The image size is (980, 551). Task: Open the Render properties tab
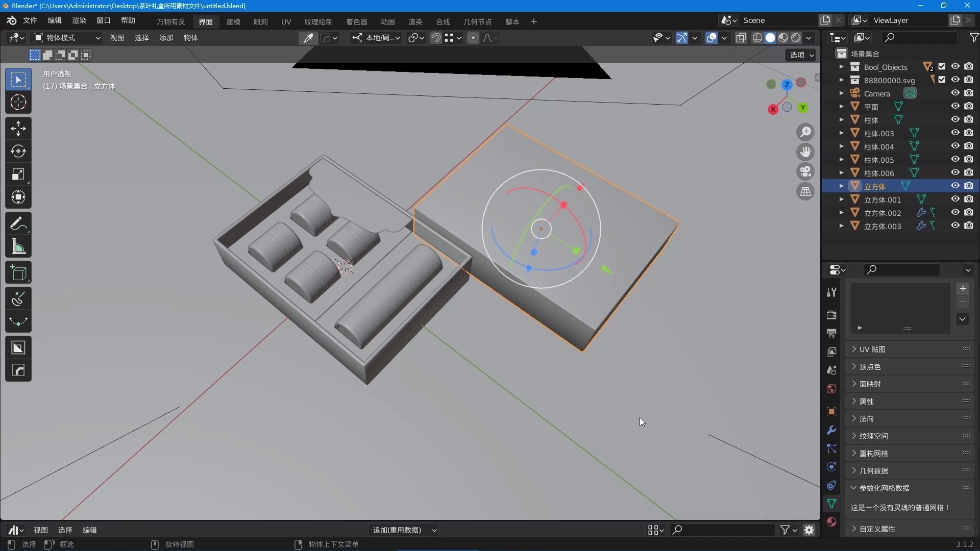(831, 315)
